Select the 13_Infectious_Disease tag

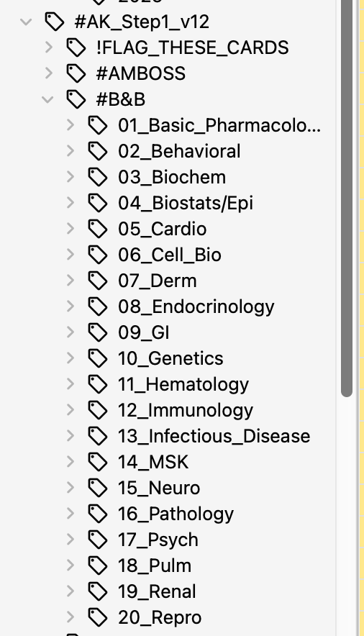pos(214,437)
